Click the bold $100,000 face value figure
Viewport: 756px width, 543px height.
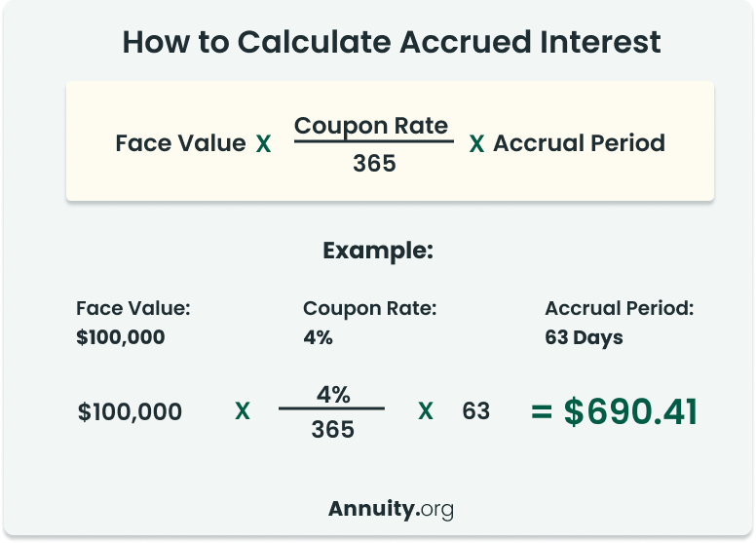coord(121,337)
